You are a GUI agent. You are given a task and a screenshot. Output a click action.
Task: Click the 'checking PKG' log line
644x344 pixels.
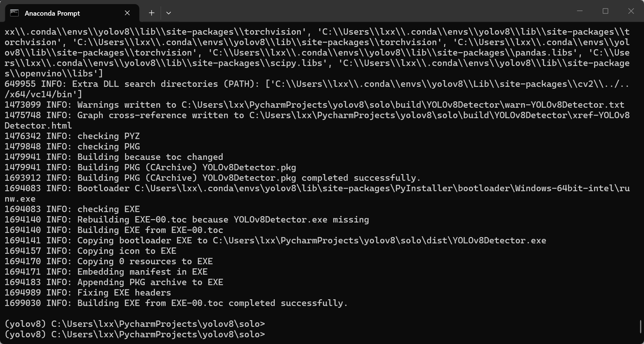72,146
